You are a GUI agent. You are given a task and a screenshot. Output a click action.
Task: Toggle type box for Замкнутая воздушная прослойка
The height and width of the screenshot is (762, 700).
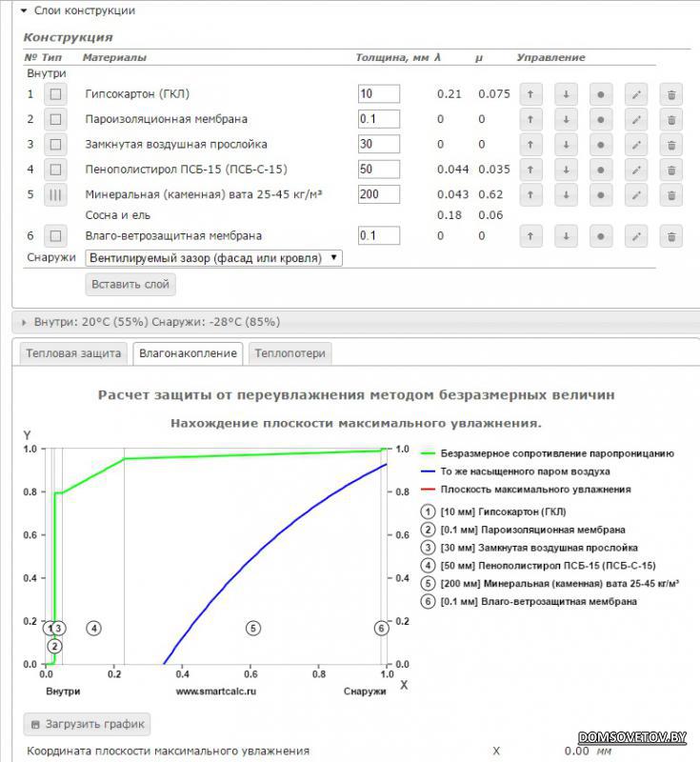pyautogui.click(x=55, y=145)
